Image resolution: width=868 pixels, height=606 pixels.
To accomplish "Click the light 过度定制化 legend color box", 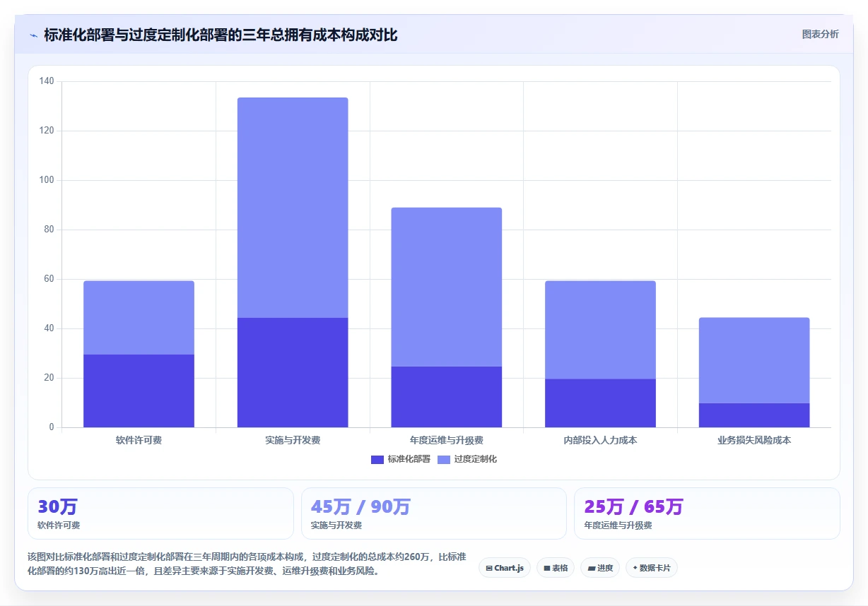I will (444, 460).
